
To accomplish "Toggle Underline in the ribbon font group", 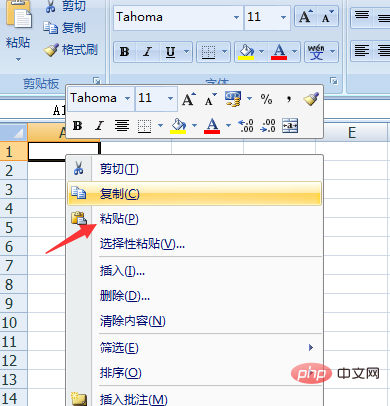I will point(170,52).
